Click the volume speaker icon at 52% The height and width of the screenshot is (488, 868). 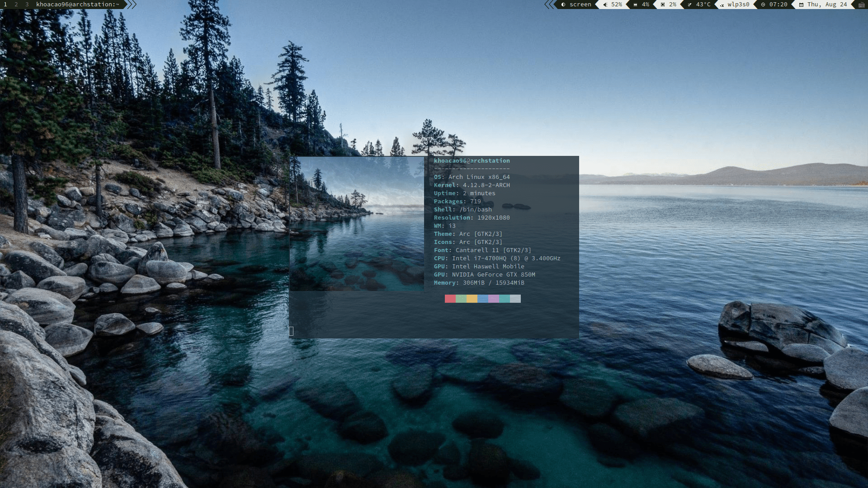[x=605, y=5]
